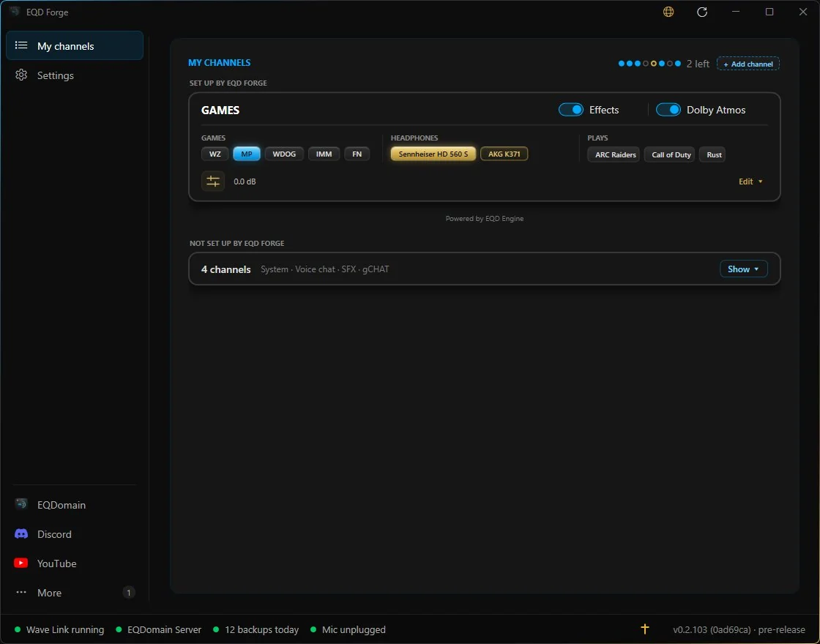Select Sennheiser HD 560 S headphones
The width and height of the screenshot is (820, 644).
click(433, 154)
